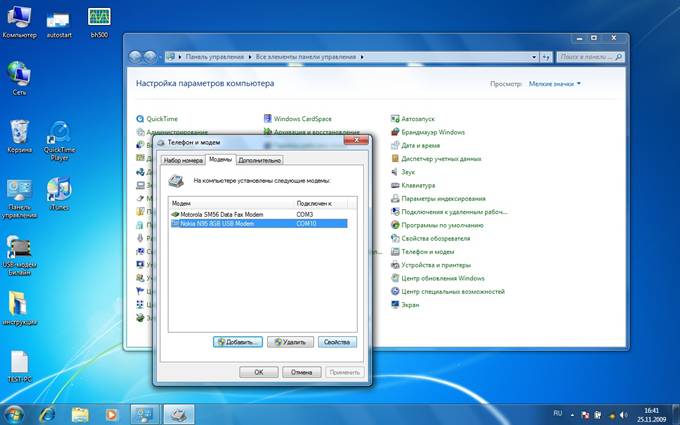The height and width of the screenshot is (425, 680).
Task: Expand the Мелкие значки view dropdown
Action: tap(555, 84)
